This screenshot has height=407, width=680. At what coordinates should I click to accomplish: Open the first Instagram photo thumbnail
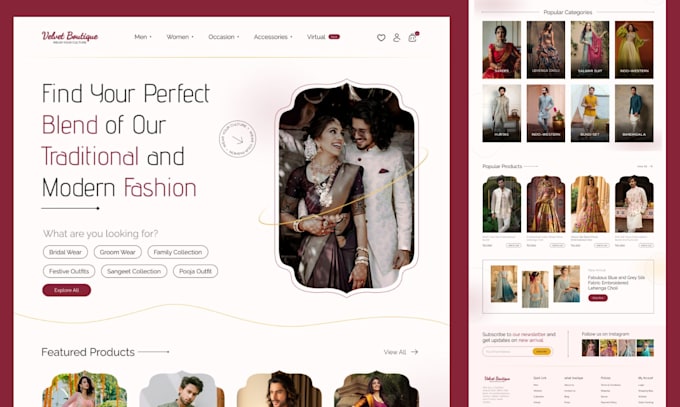[x=590, y=348]
